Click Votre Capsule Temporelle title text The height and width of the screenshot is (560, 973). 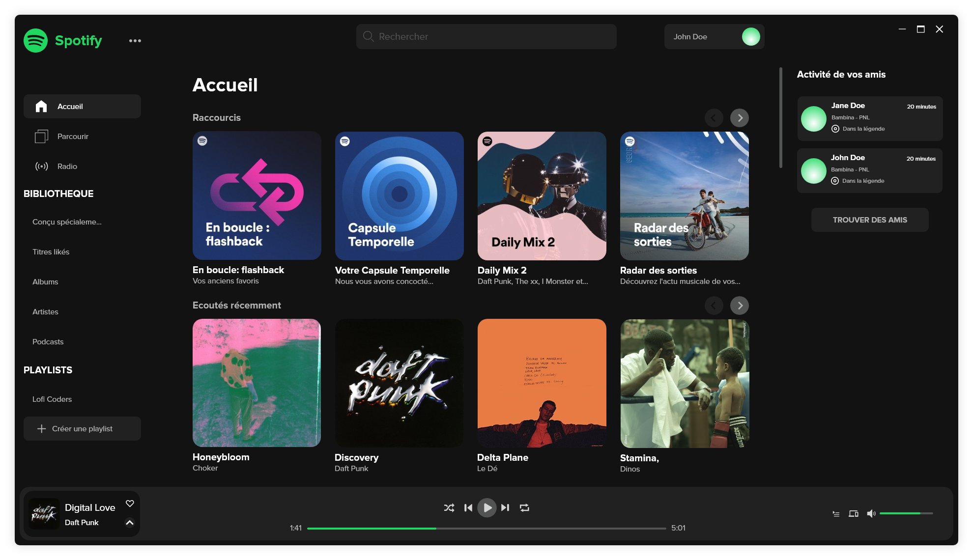tap(392, 270)
